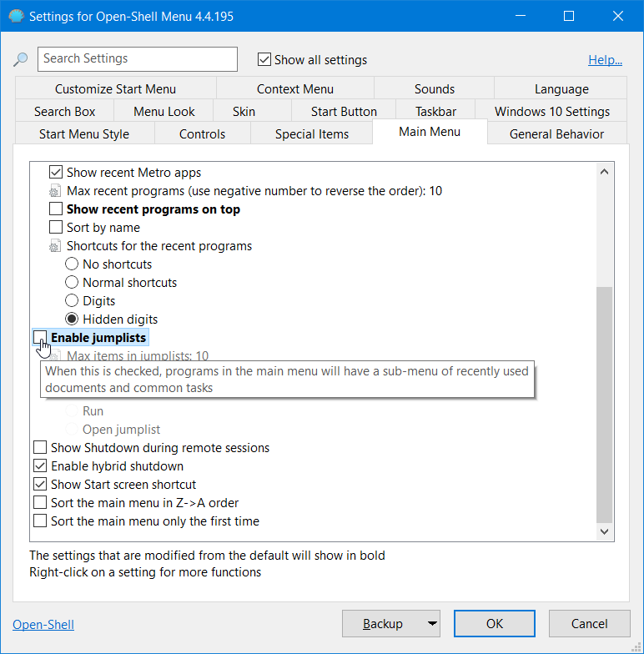
Task: Tick the Enable jumplists checkbox
Action: tap(40, 337)
